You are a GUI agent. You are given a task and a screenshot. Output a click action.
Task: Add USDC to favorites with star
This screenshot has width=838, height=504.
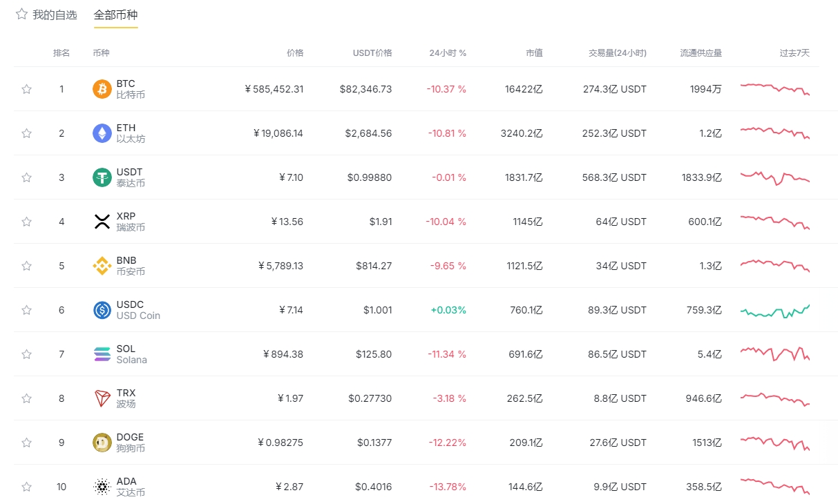[x=26, y=310]
